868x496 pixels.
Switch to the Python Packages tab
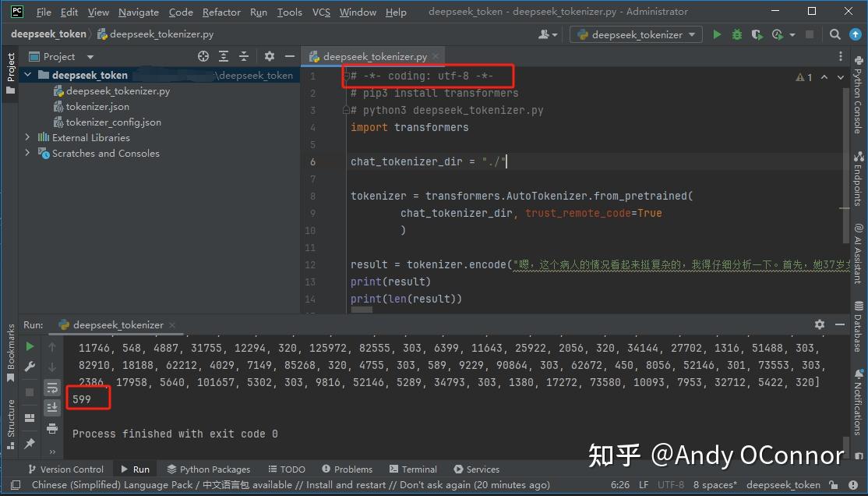click(208, 469)
